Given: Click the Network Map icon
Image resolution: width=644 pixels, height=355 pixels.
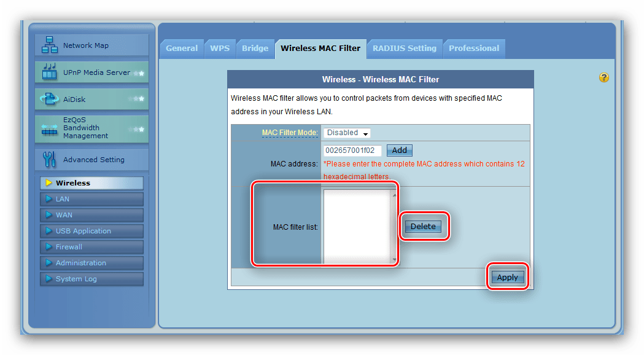Looking at the screenshot, I should [49, 45].
